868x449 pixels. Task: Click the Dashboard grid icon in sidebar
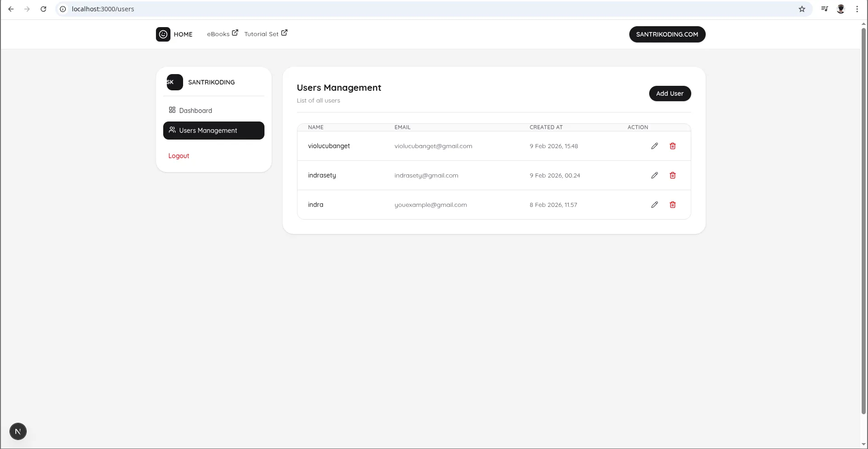coord(172,110)
